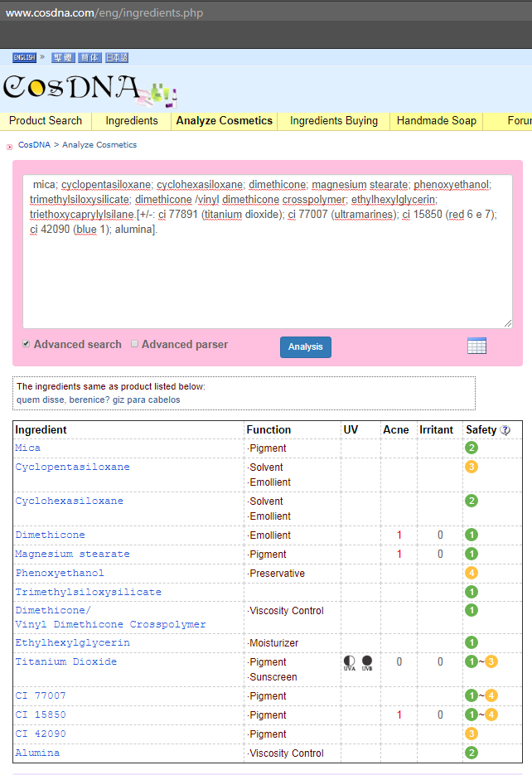Image resolution: width=532 pixels, height=775 pixels.
Task: Click Titanium Dioxide's Sunscreen function text
Action: [x=273, y=677]
